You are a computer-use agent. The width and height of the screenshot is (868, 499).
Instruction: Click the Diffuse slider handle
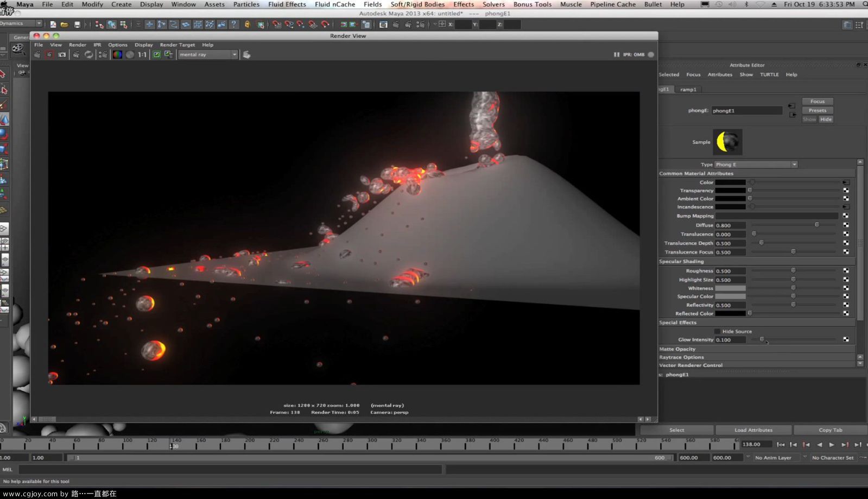(x=816, y=225)
